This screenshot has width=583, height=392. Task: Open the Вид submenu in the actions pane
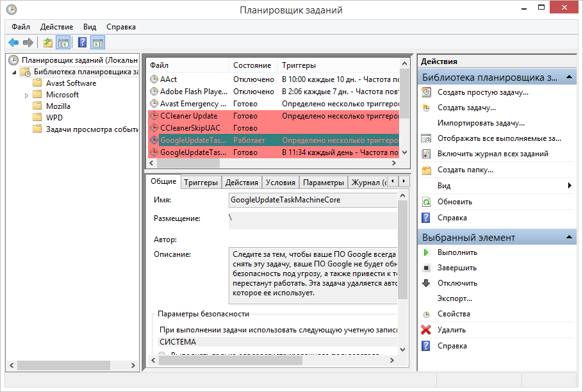point(570,185)
